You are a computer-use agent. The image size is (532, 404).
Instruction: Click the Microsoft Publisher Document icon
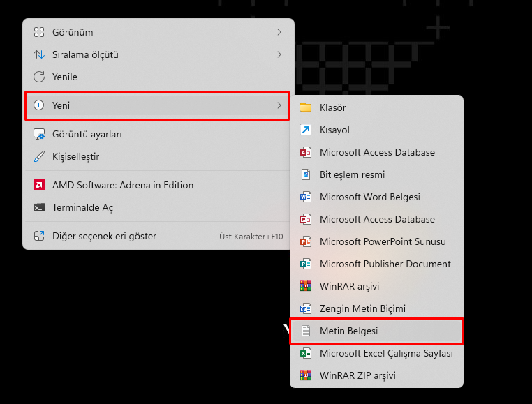tap(305, 264)
